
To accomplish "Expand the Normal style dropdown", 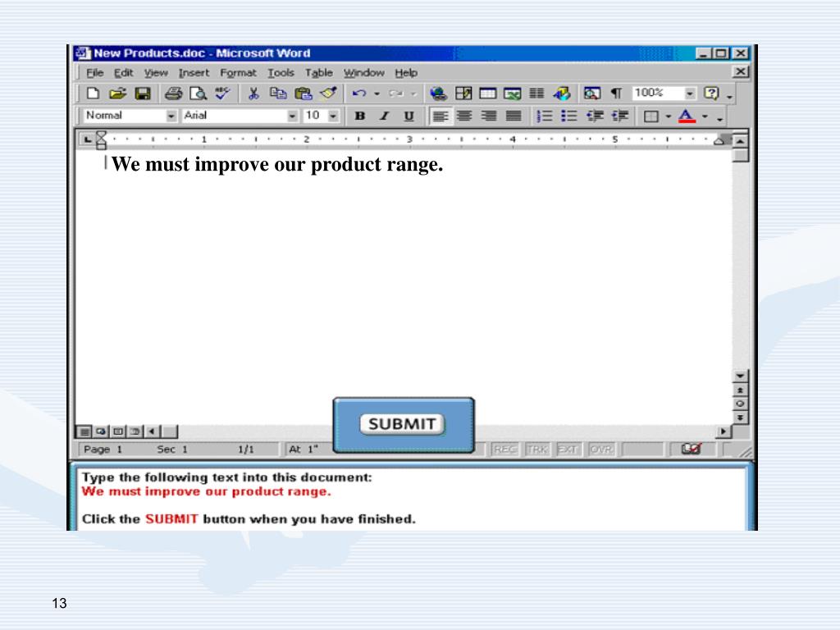I will click(171, 116).
